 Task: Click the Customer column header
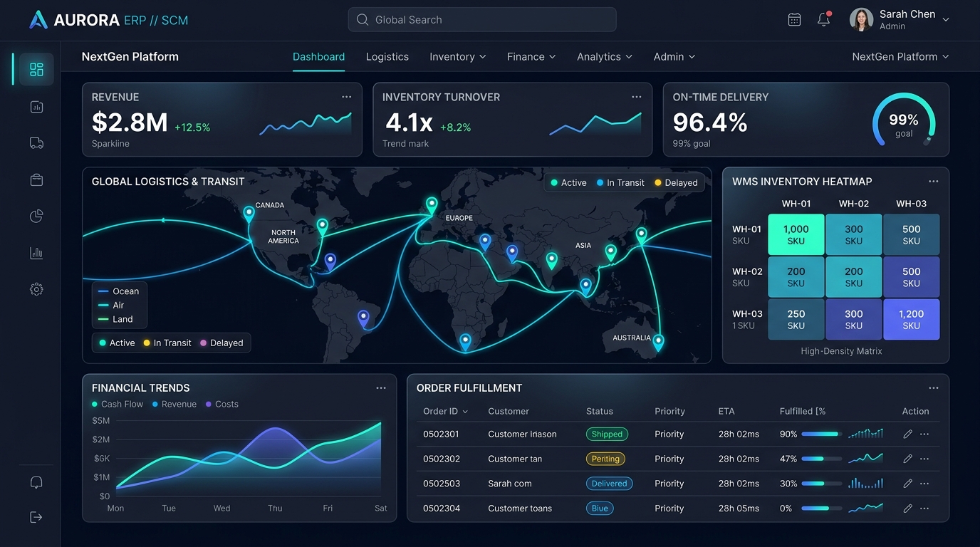point(509,411)
